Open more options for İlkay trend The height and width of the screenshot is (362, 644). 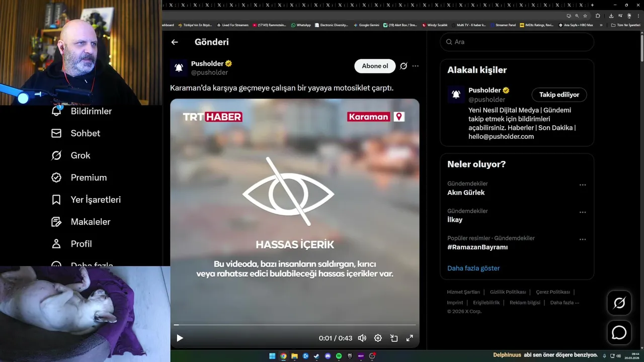(583, 212)
